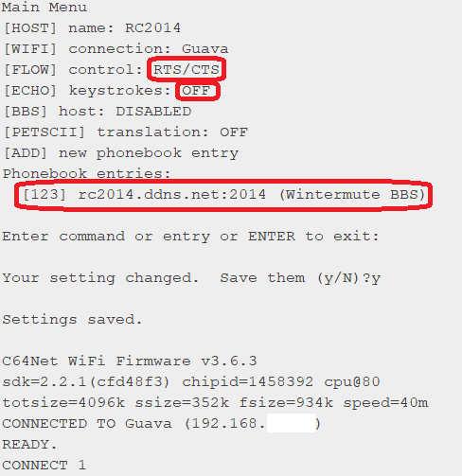Click the CONNECT 1 line
462x476 pixels.
(x=44, y=466)
